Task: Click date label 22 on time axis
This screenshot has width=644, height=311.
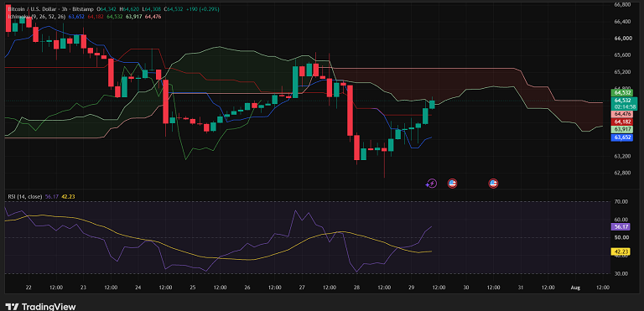Action: click(x=29, y=288)
